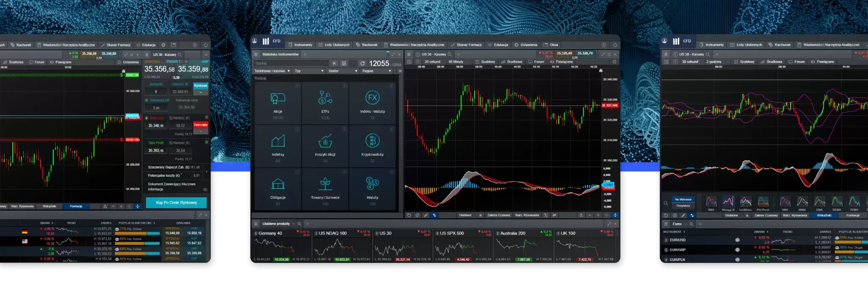The height and width of the screenshot is (297, 868).
Task: Select the IchiMoku indicator thumbnail icon
Action: (746, 202)
